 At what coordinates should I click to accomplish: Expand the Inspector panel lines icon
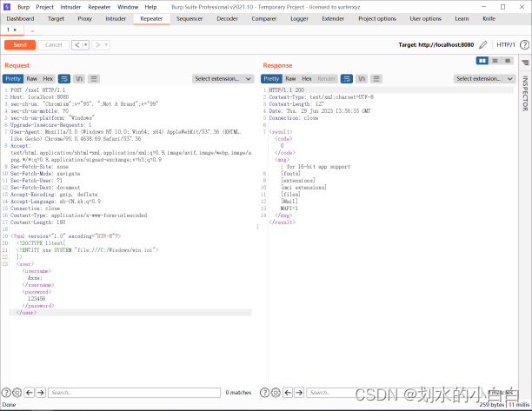tap(525, 63)
